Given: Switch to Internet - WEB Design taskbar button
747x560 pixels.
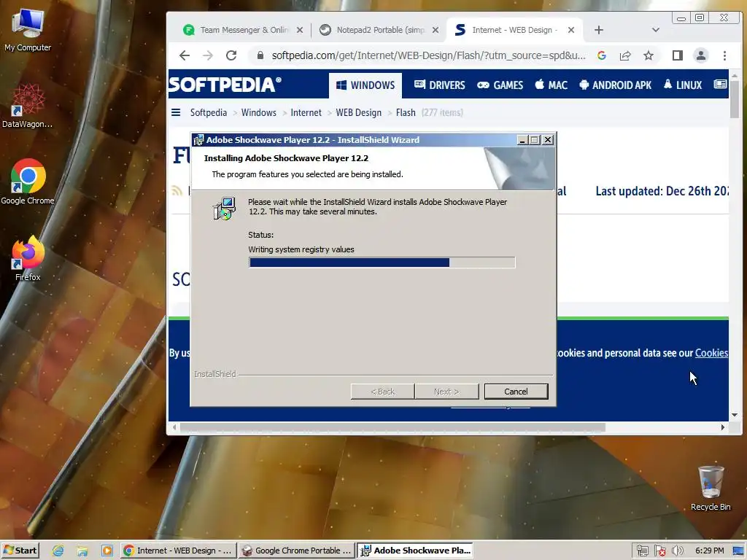Looking at the screenshot, I should point(178,551).
